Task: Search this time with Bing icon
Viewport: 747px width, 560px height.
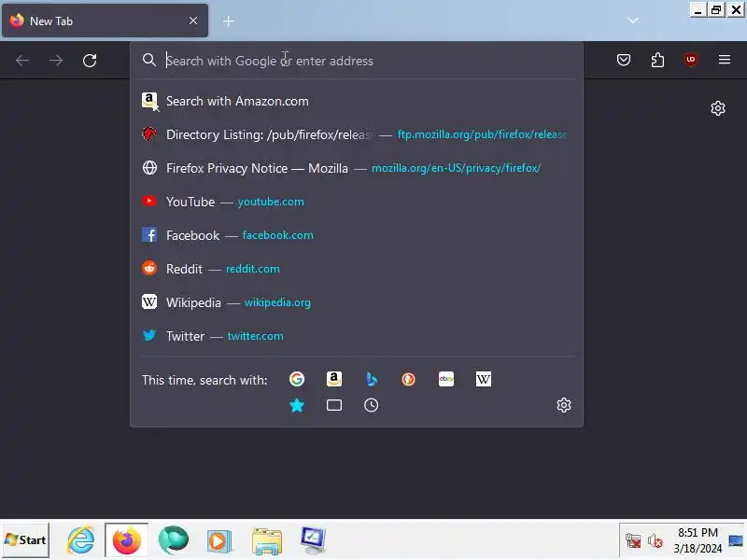Action: click(371, 379)
